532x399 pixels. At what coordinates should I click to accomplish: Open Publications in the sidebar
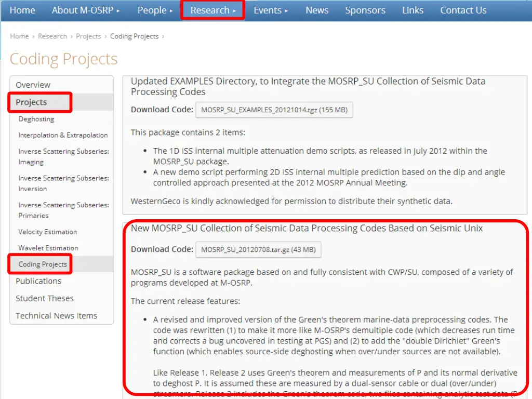click(x=38, y=281)
